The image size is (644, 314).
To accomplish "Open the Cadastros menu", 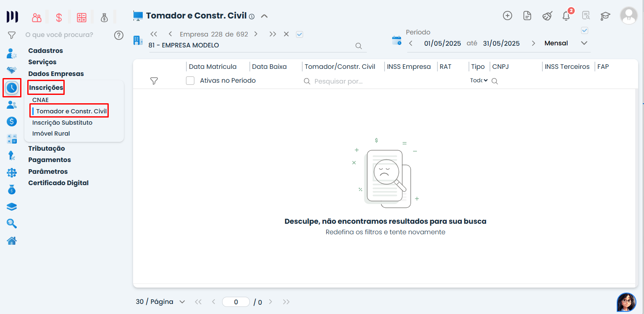I will click(45, 50).
